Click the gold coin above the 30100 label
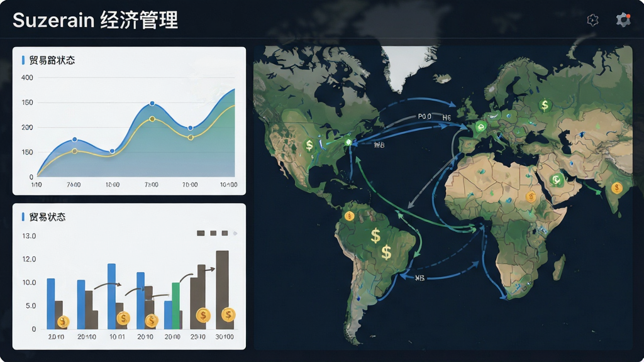The width and height of the screenshot is (644, 362). (x=228, y=315)
